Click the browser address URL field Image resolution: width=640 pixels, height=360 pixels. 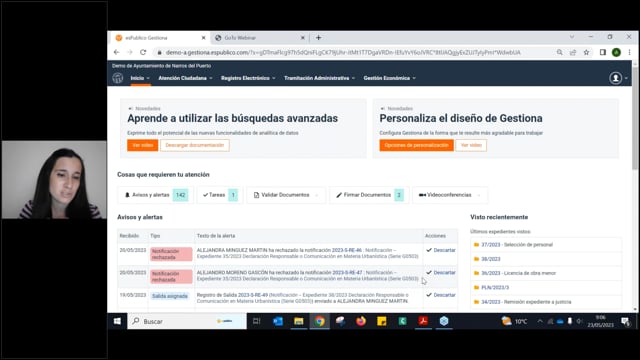coord(343,52)
